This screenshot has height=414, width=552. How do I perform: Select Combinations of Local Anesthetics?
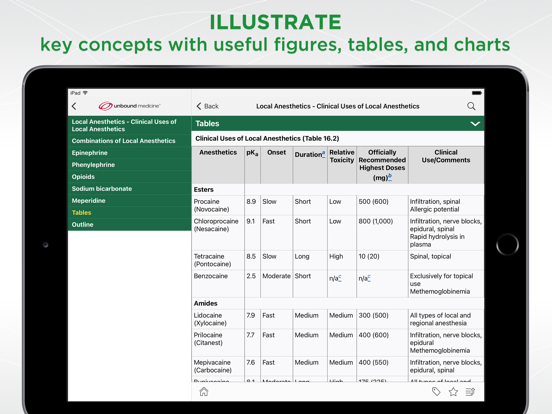point(130,141)
